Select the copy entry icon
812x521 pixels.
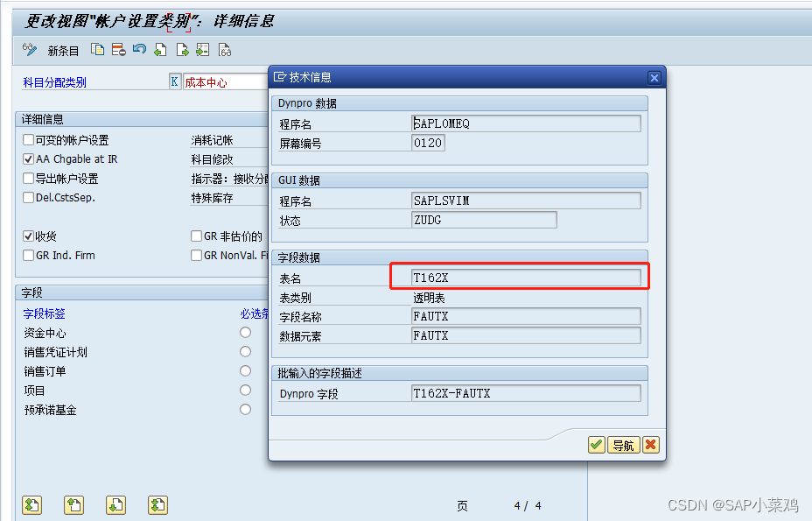tap(97, 50)
